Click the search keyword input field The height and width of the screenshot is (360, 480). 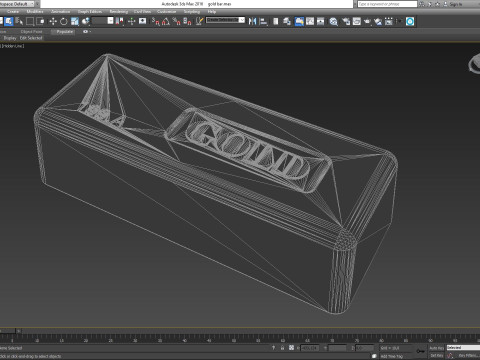pos(387,4)
